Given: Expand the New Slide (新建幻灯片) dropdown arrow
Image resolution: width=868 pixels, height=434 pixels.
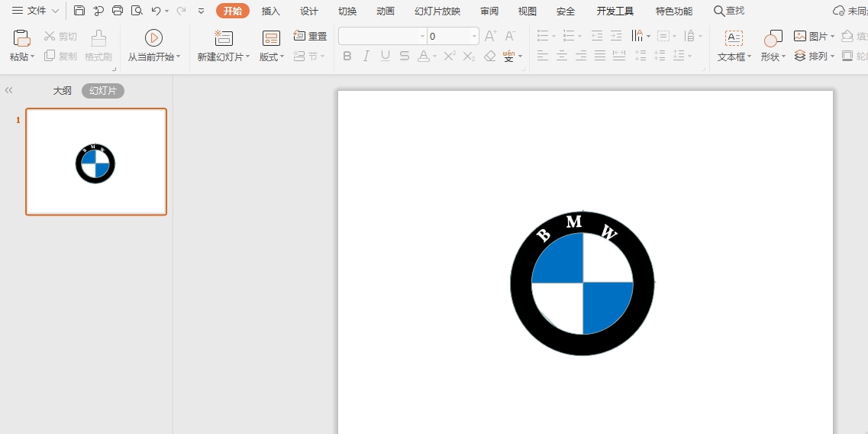Looking at the screenshot, I should (247, 57).
